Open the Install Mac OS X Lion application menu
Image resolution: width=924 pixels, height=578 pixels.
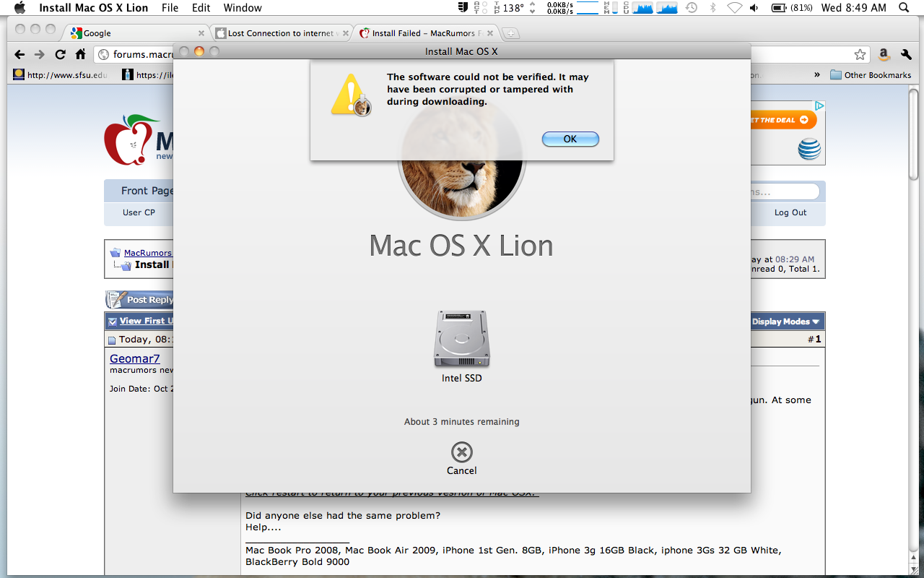pos(93,8)
